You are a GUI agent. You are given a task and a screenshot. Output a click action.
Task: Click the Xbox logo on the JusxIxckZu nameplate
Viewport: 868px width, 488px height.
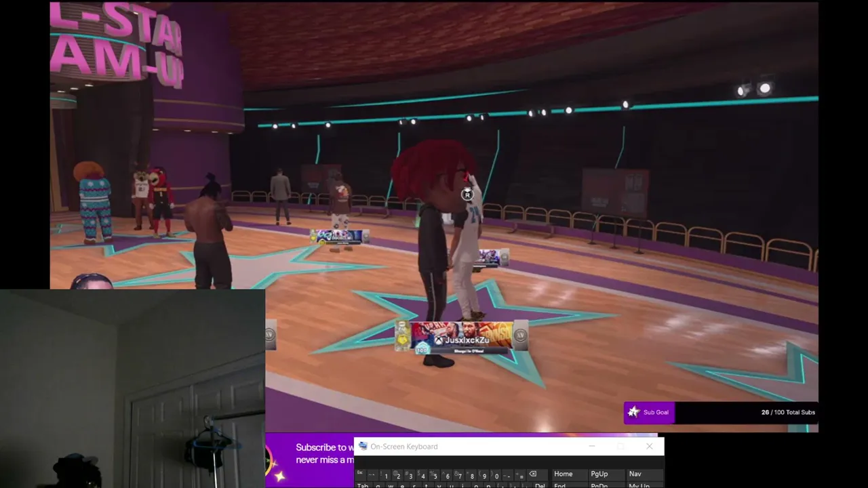(439, 340)
